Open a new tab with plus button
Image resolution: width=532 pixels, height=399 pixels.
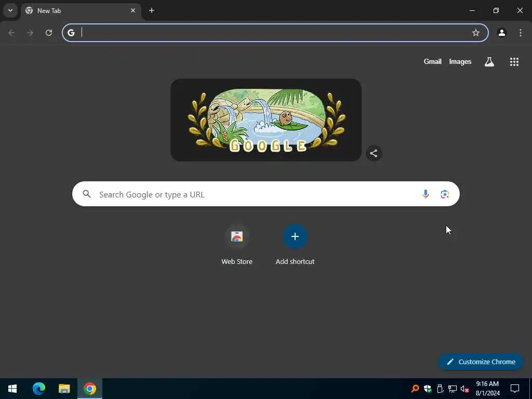click(x=152, y=10)
